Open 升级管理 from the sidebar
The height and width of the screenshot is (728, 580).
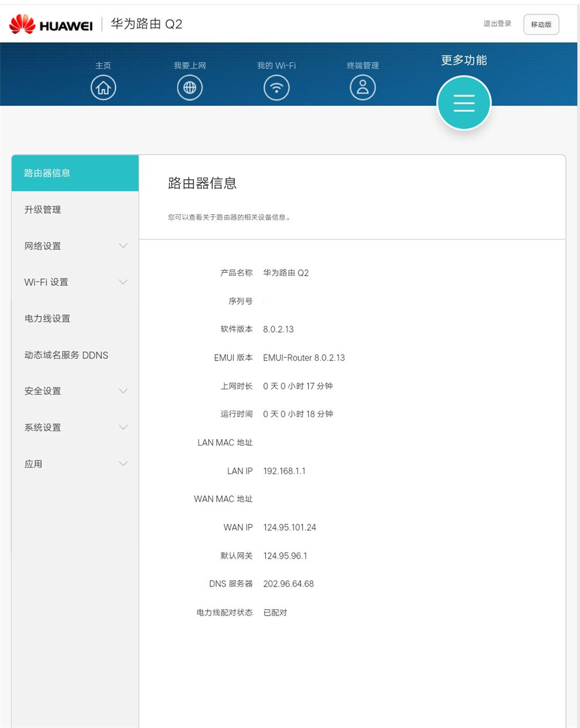75,209
